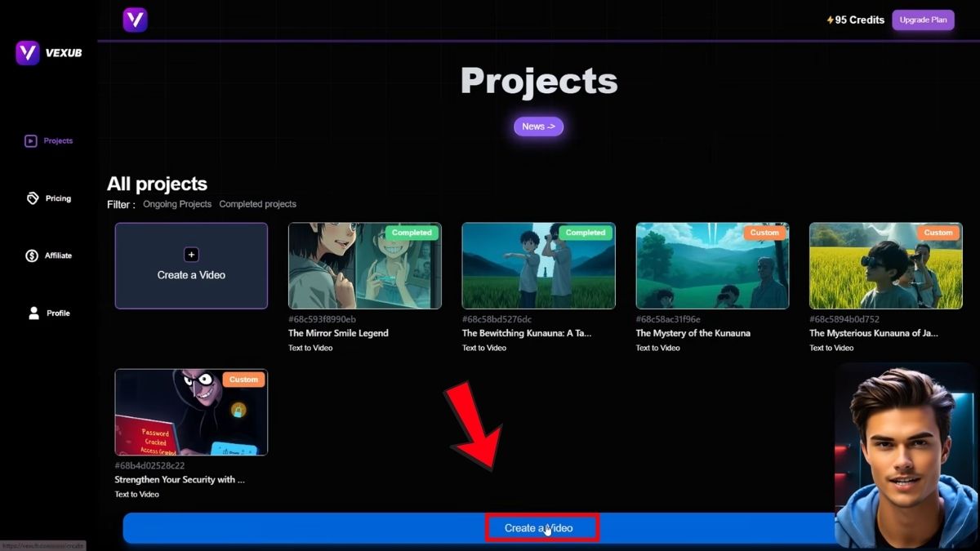
Task: Open the Strengthen Your Security project thumbnail
Action: [x=190, y=412]
